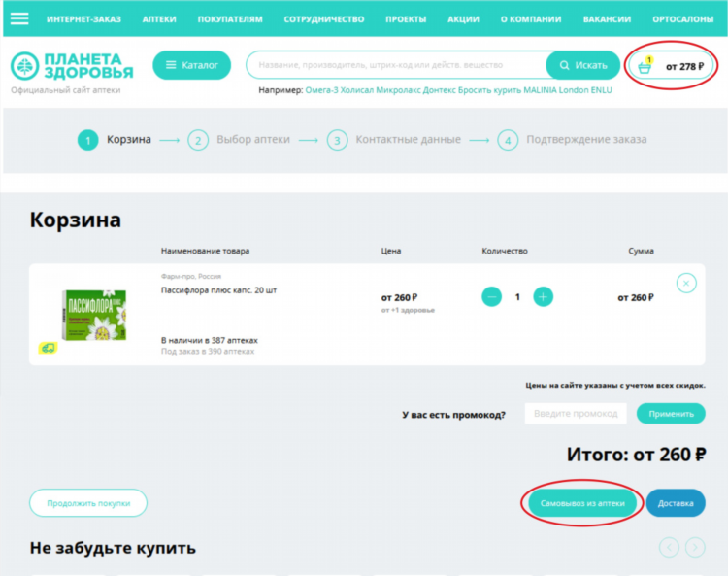Select step 4 Подтверждение заказа

(x=572, y=140)
